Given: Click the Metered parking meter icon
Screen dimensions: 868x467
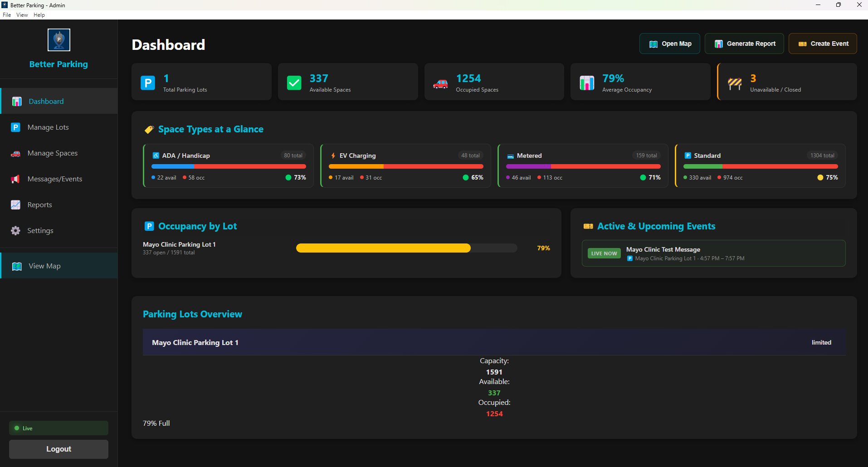Looking at the screenshot, I should pos(511,155).
